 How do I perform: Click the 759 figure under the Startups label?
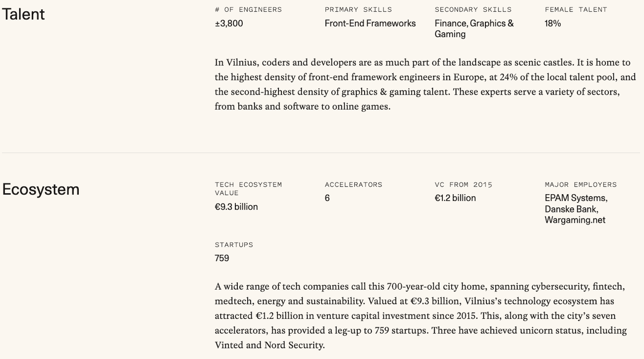222,258
